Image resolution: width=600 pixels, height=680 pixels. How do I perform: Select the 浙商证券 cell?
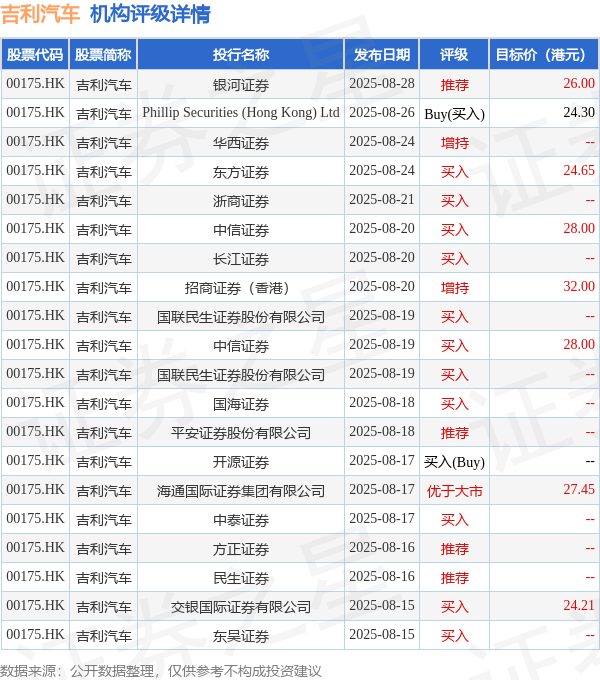[241, 201]
